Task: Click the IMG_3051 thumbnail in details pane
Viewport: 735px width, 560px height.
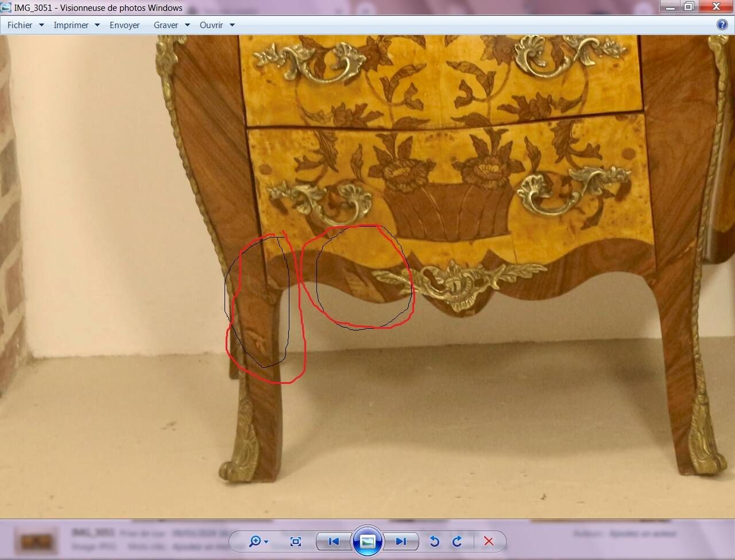Action: 36,542
